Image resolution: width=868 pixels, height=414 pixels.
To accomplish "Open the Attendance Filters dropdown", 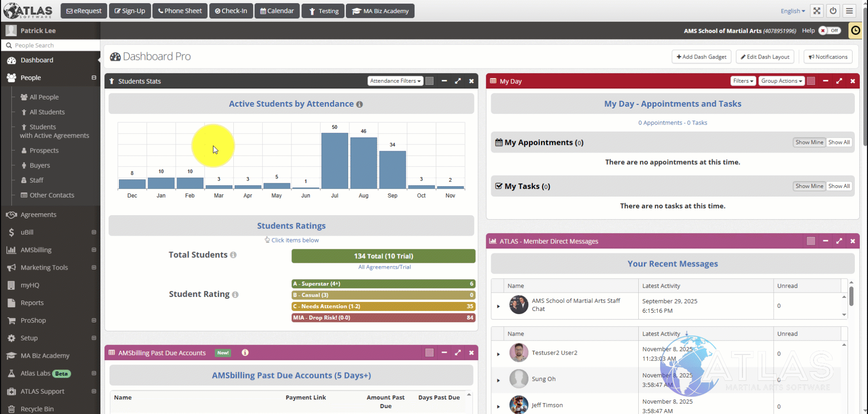I will (395, 81).
